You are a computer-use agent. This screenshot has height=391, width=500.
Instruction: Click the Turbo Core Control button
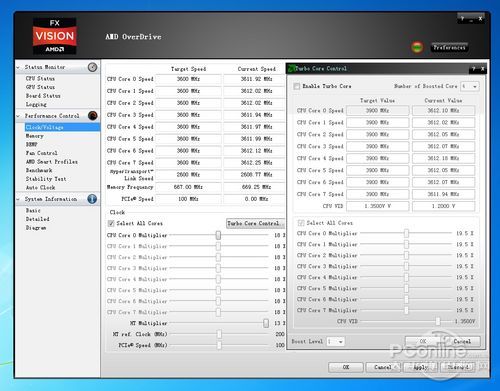pyautogui.click(x=255, y=223)
